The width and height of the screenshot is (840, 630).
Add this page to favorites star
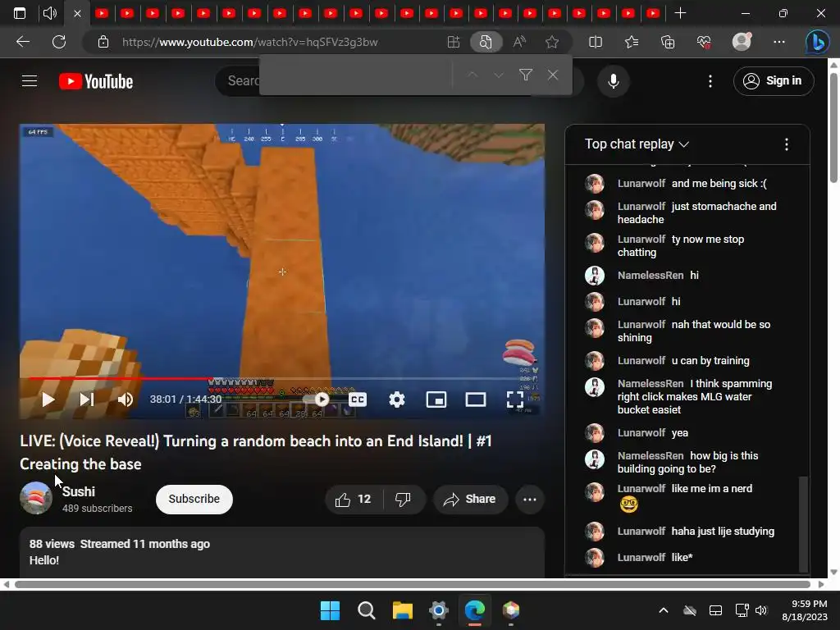(x=552, y=42)
